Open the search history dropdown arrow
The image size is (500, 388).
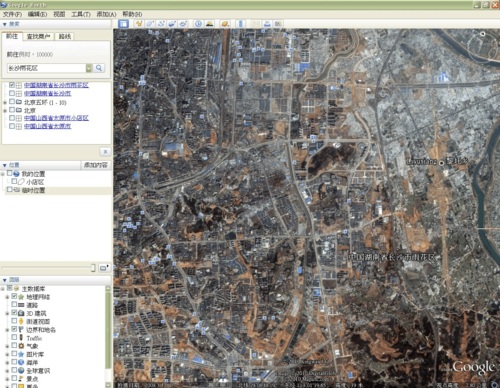point(89,68)
